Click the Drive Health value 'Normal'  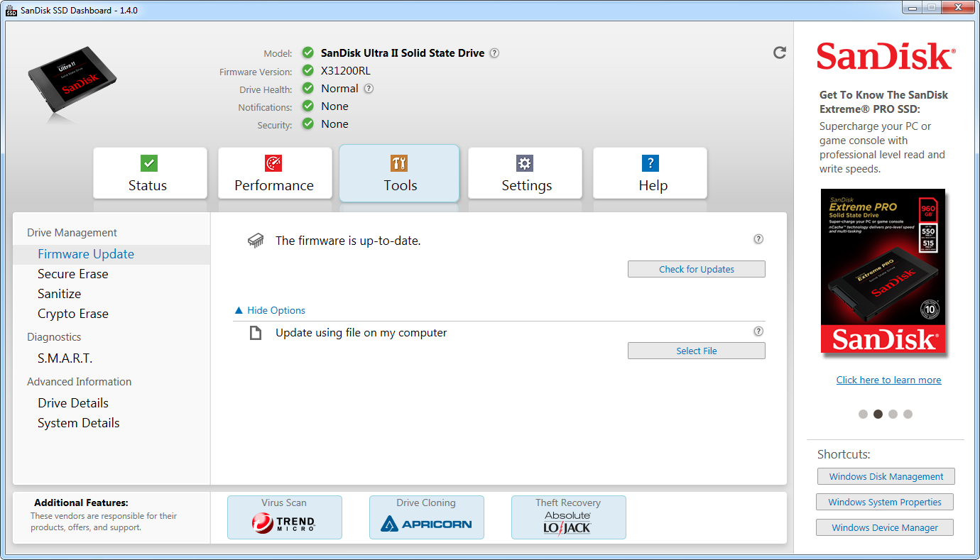tap(339, 89)
